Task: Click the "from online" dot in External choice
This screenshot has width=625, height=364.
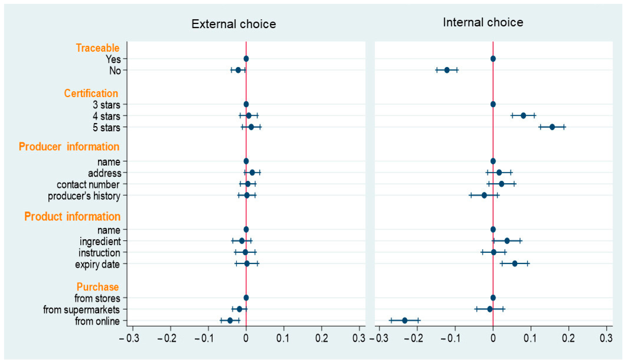Action: click(x=230, y=320)
